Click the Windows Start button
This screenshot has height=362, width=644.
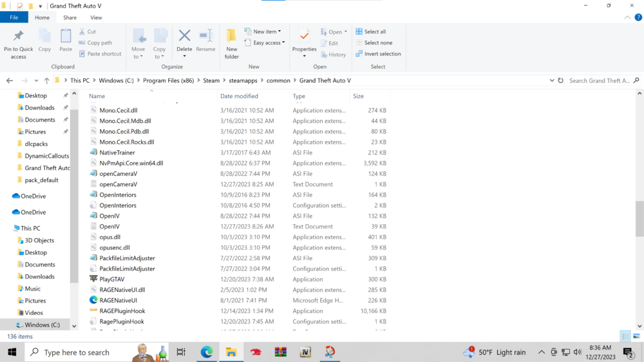(x=12, y=352)
